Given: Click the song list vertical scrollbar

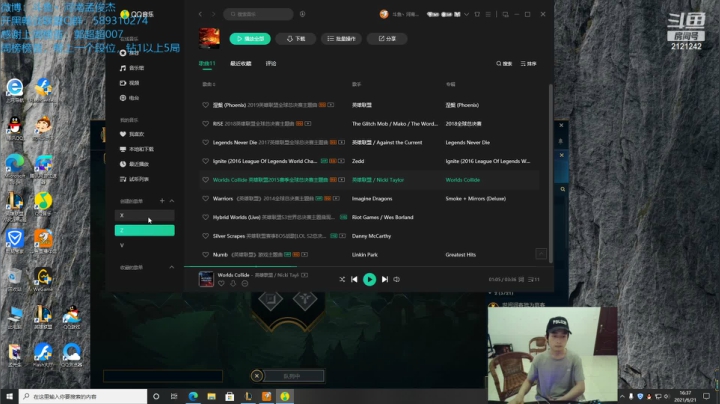Looking at the screenshot, I should (x=550, y=174).
